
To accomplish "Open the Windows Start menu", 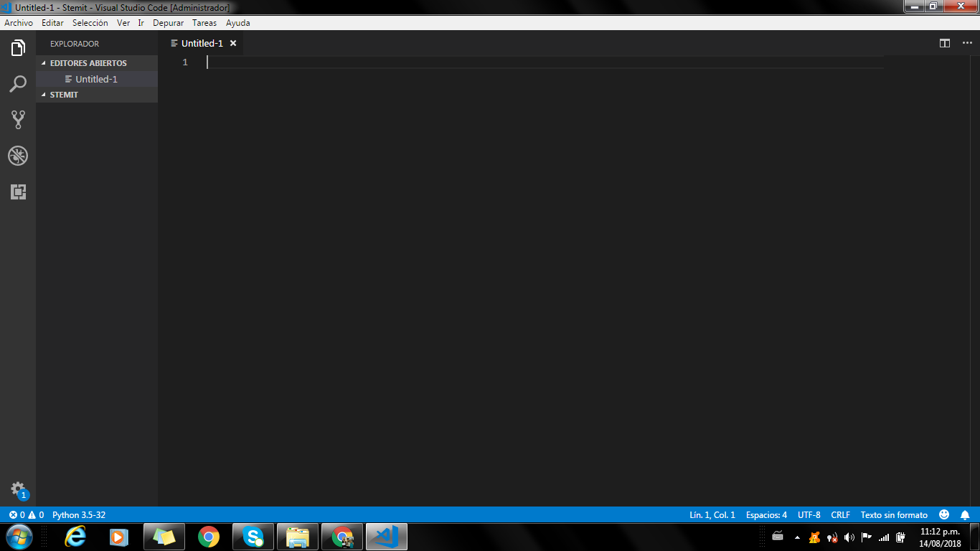I will click(19, 537).
